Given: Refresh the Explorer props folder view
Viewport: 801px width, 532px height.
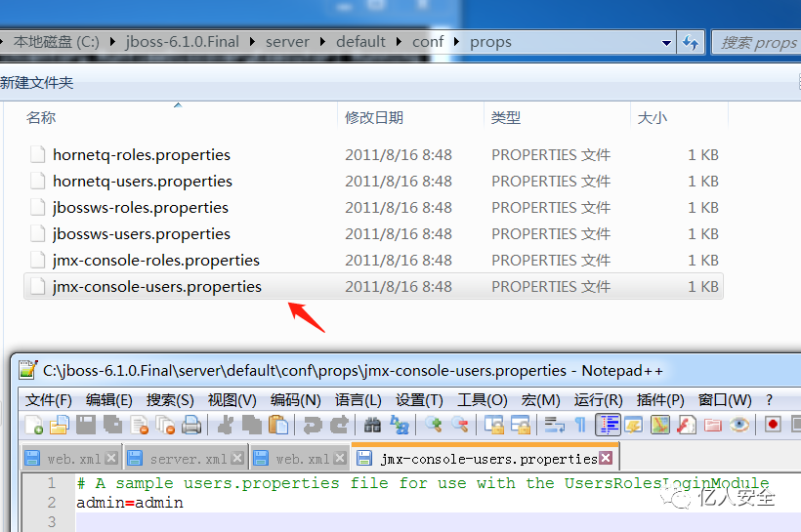Looking at the screenshot, I should (x=691, y=42).
